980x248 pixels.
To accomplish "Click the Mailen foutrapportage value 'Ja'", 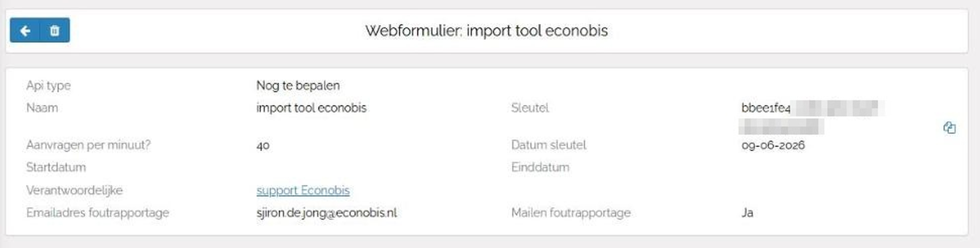I will 747,213.
